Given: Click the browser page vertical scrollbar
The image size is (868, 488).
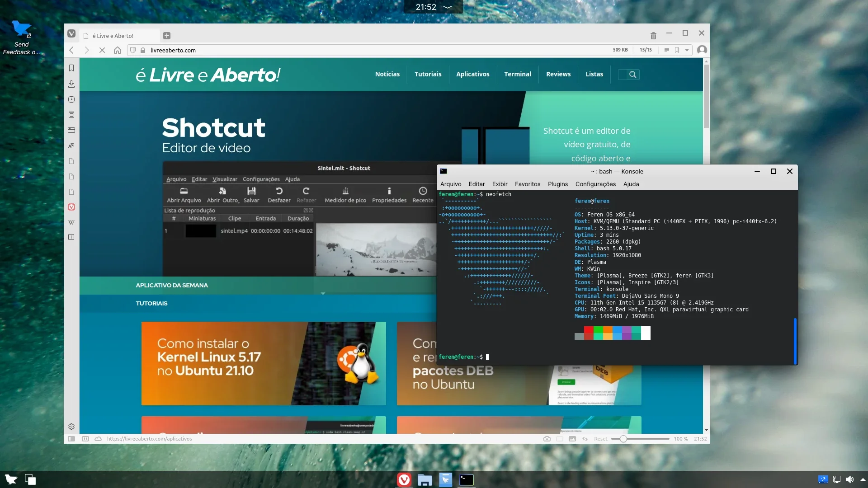Looking at the screenshot, I should click(706, 96).
